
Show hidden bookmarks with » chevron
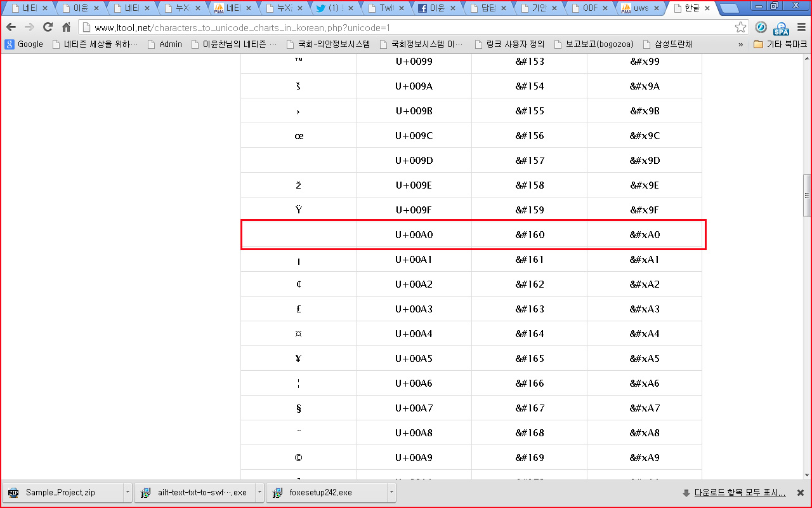[740, 44]
